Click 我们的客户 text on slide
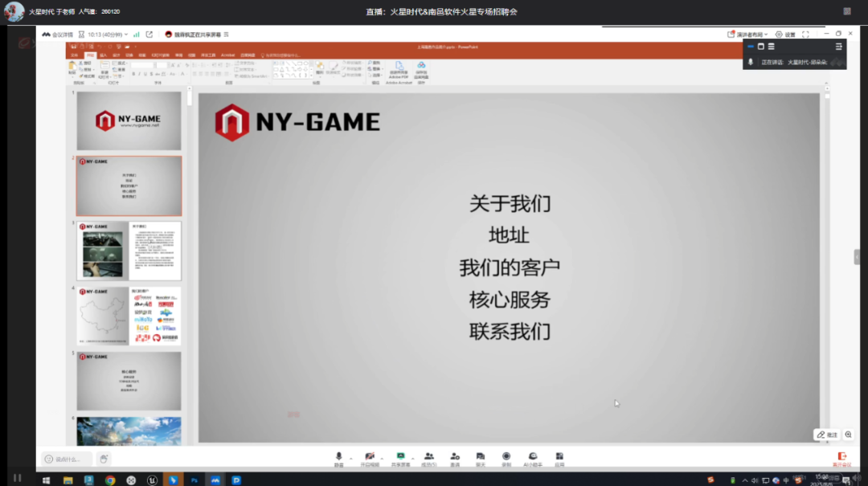868x486 pixels. pyautogui.click(x=510, y=268)
